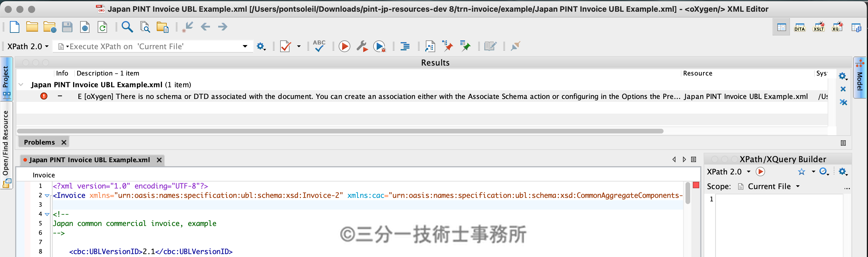The width and height of the screenshot is (868, 257).
Task: Remove all results with double X
Action: tap(843, 102)
